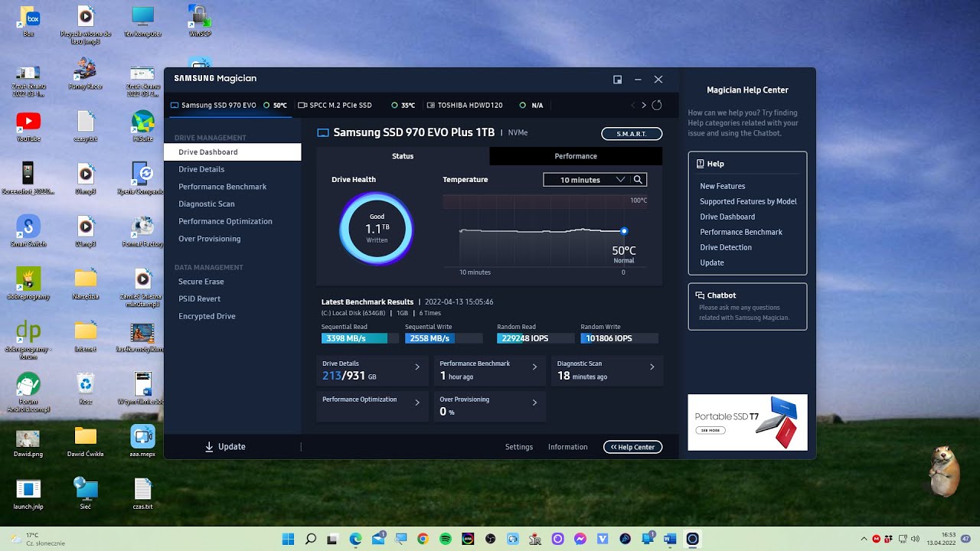
Task: Refresh the drive list in Samsung Magician
Action: [x=656, y=105]
